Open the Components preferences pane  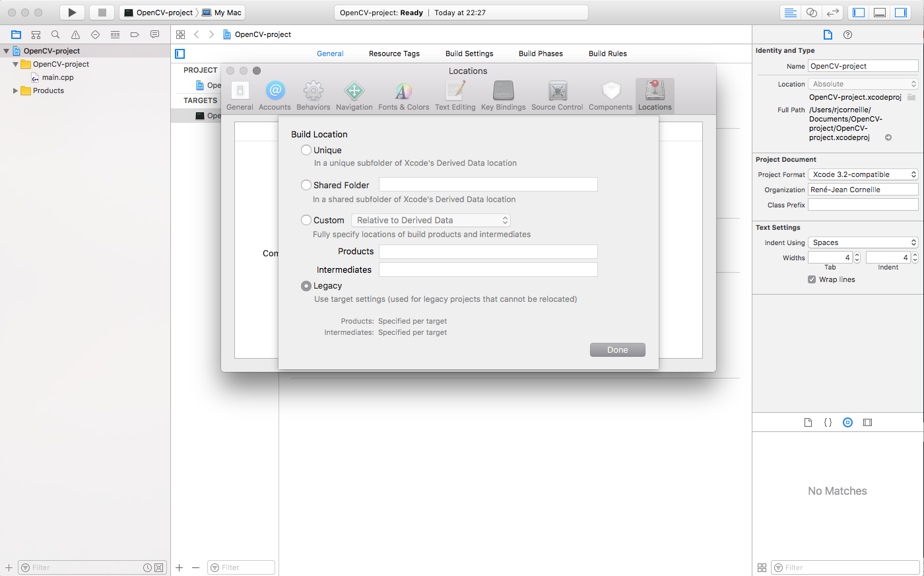coord(610,96)
